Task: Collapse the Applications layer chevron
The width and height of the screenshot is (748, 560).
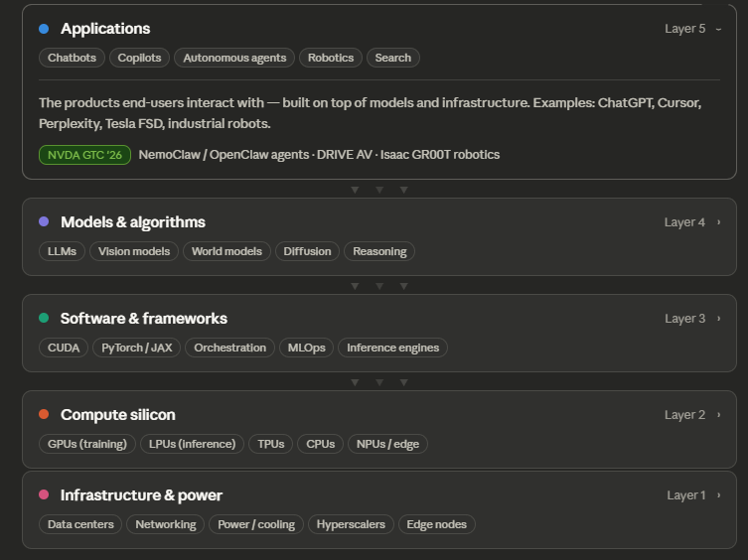Action: 718,29
